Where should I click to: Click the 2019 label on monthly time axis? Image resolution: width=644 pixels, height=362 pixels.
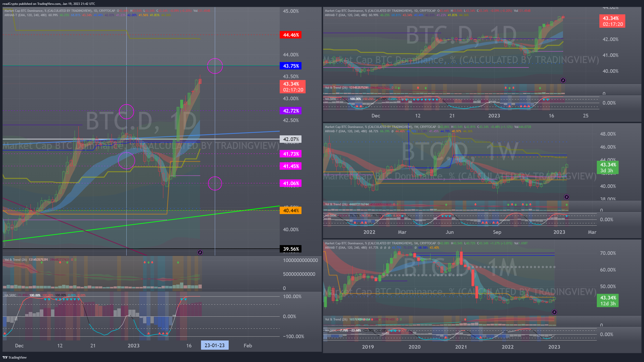(x=368, y=347)
